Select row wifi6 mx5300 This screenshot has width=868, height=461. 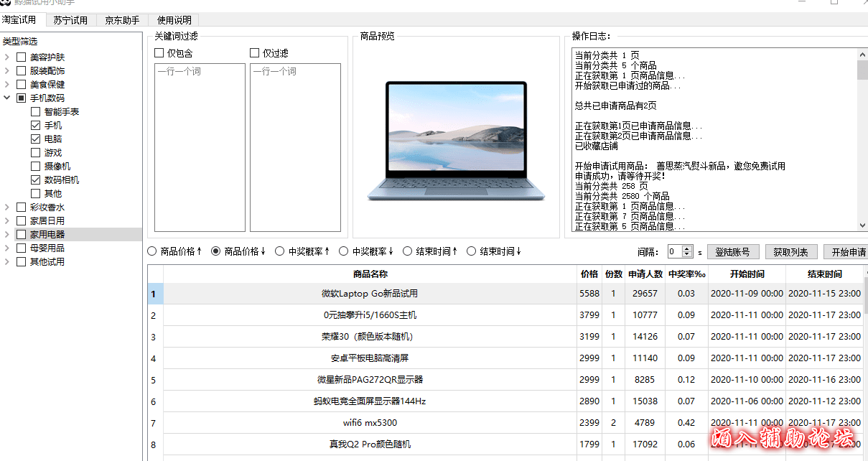[505, 423]
